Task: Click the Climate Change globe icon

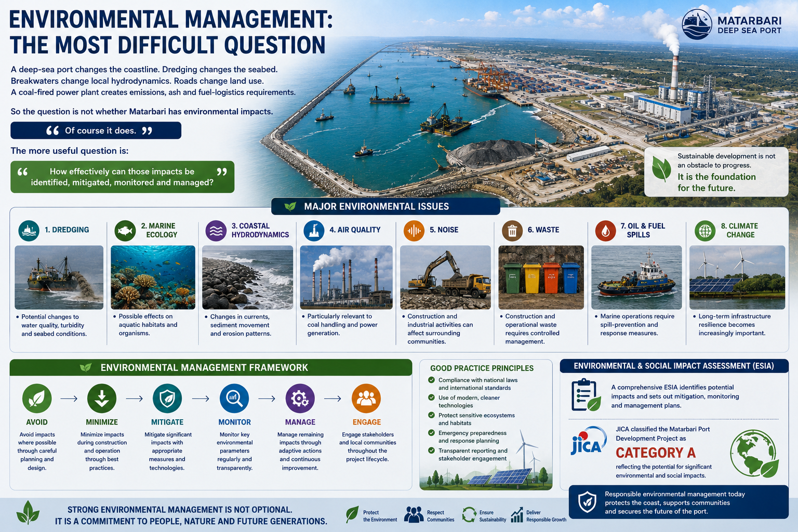Action: 705,230
